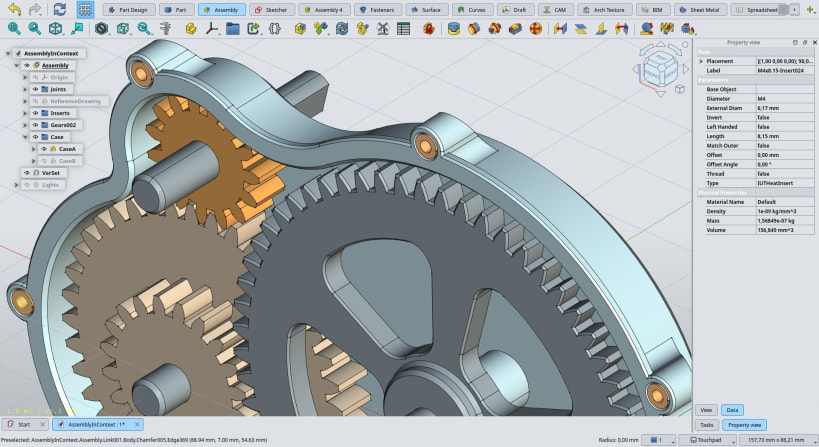This screenshot has width=819, height=447.
Task: Show hidden Lights via its eye
Action: pos(27,185)
